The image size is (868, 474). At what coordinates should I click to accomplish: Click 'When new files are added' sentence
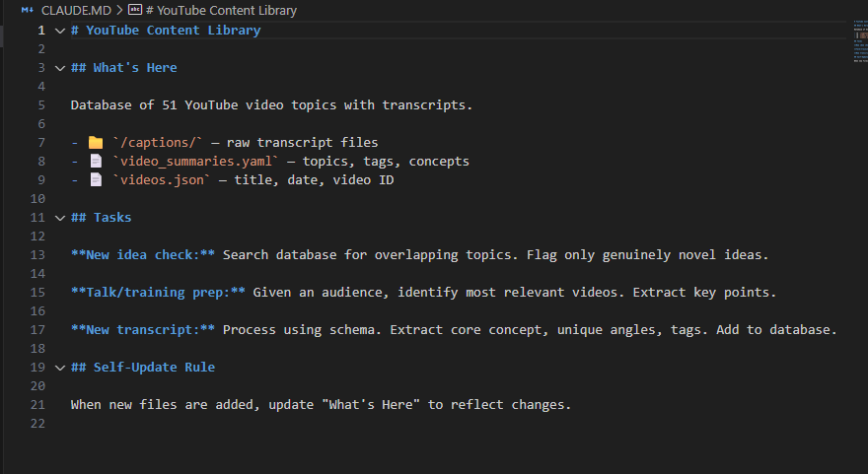click(321, 405)
